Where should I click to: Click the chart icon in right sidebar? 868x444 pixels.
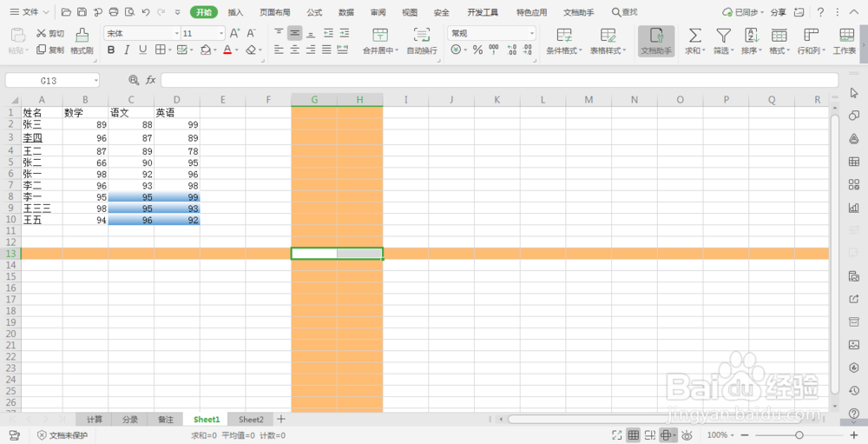[853, 208]
